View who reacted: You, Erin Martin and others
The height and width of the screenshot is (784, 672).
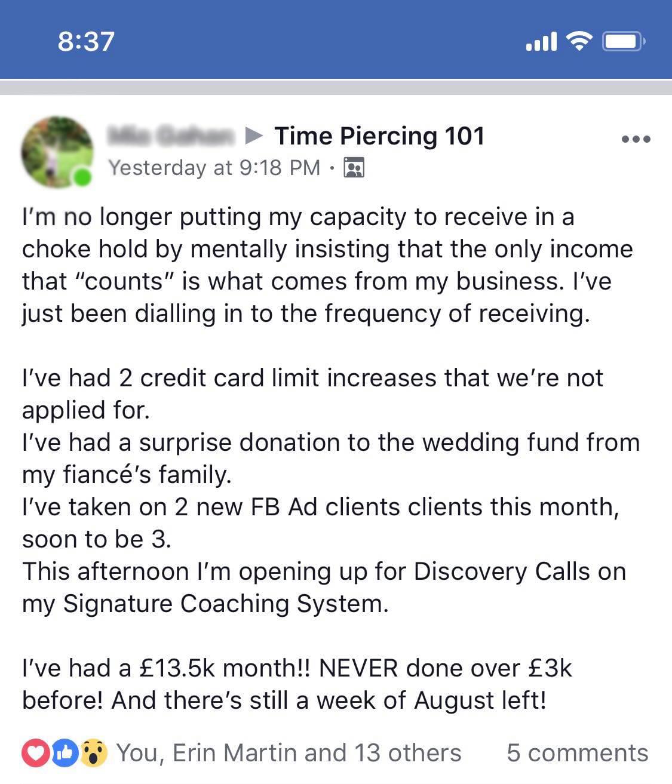click(x=289, y=753)
